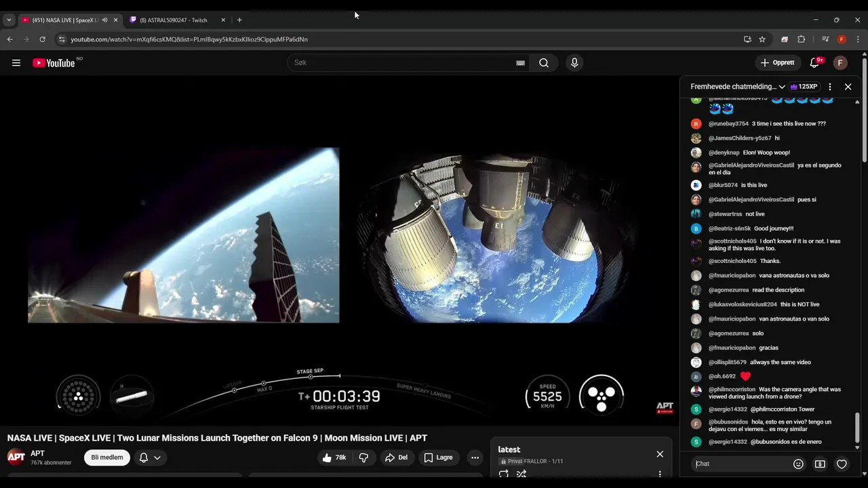View site information icon in address bar
The image size is (868, 488).
(62, 39)
